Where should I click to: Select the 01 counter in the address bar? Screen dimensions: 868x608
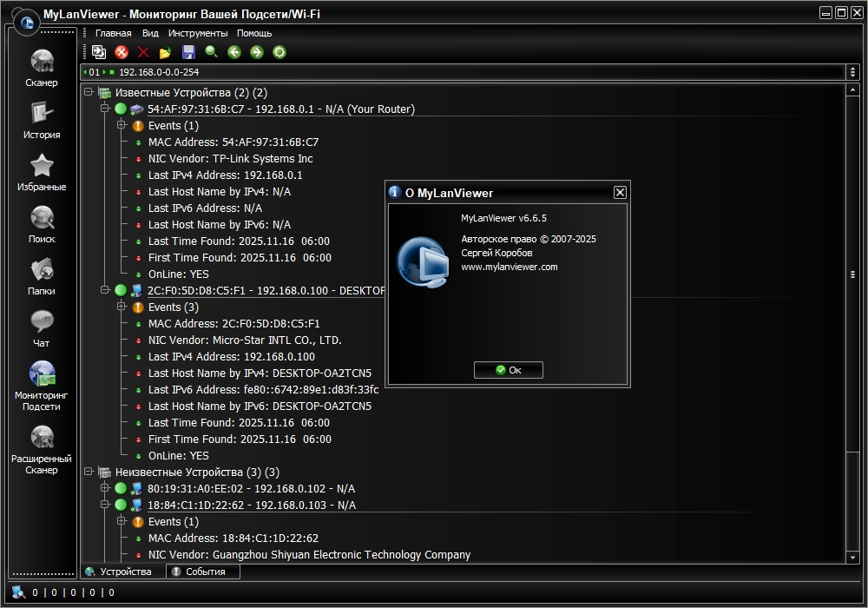pyautogui.click(x=94, y=72)
